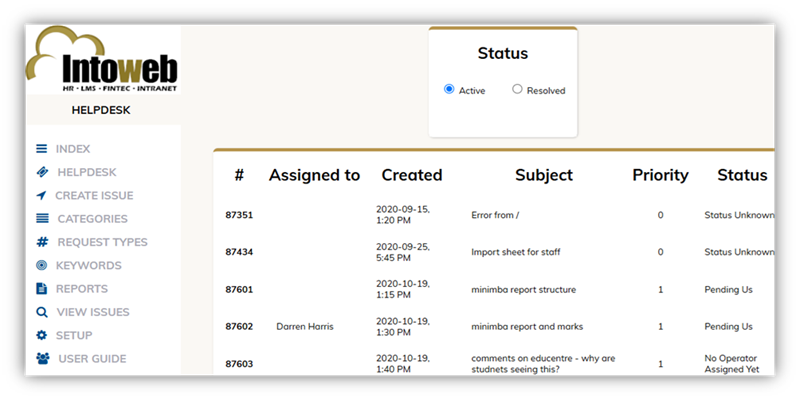
Task: Open USER GUIDE in sidebar
Action: click(92, 359)
